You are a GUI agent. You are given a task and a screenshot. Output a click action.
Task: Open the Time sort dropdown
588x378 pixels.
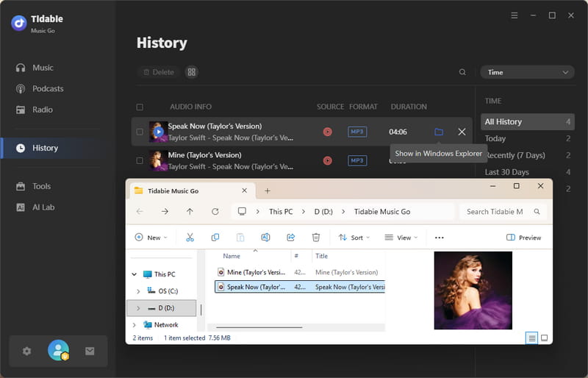[527, 72]
